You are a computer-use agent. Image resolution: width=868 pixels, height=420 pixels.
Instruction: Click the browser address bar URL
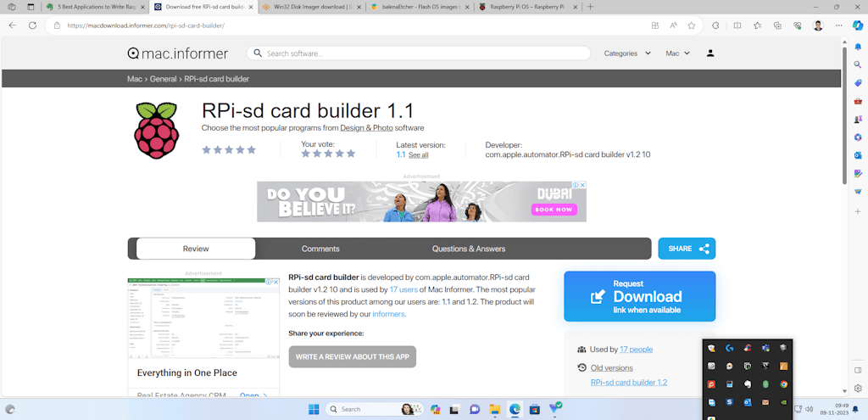point(146,25)
